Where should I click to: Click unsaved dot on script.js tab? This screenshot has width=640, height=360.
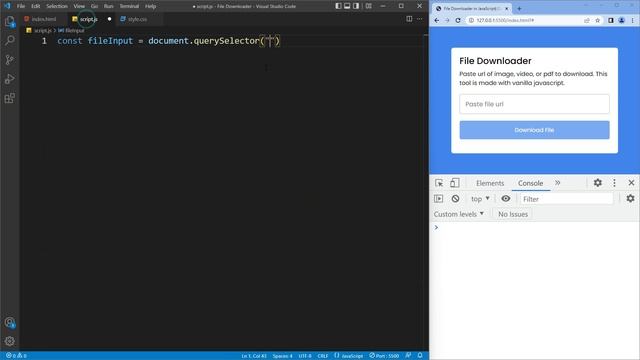pos(109,19)
